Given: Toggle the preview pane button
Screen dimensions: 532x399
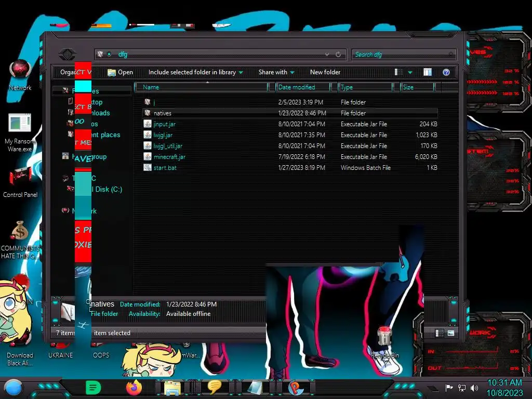Looking at the screenshot, I should pyautogui.click(x=428, y=72).
